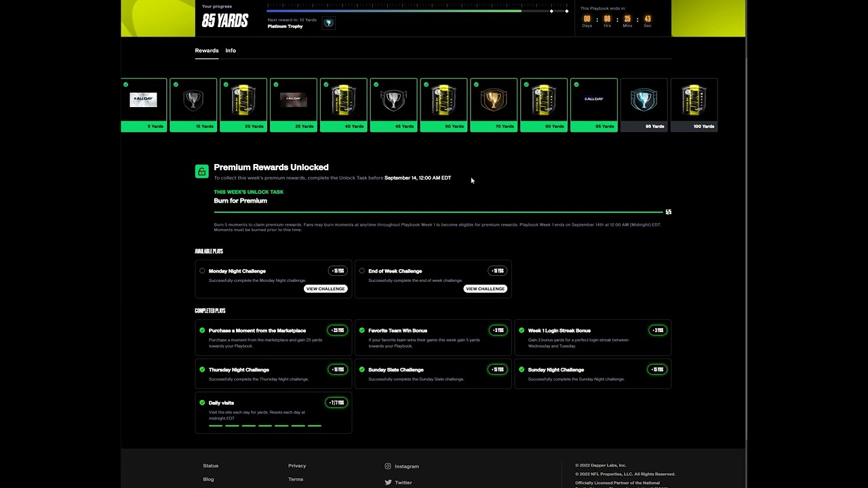Open the Status footer link

[x=211, y=466]
